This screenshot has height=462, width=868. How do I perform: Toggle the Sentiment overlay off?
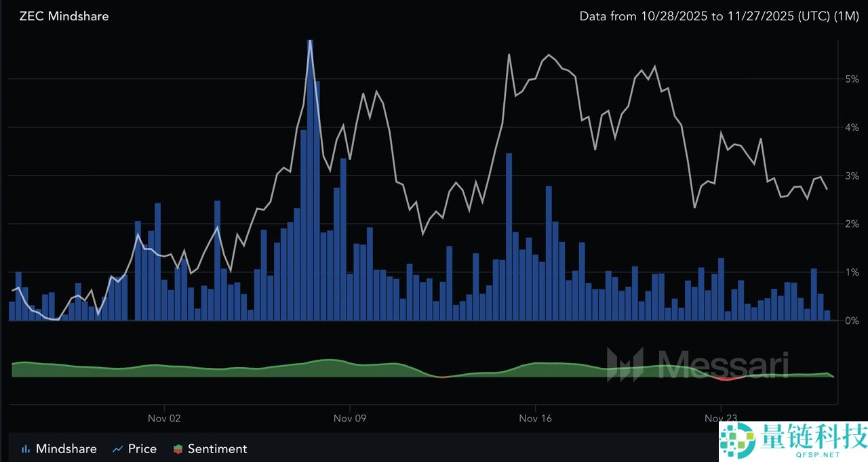(217, 448)
